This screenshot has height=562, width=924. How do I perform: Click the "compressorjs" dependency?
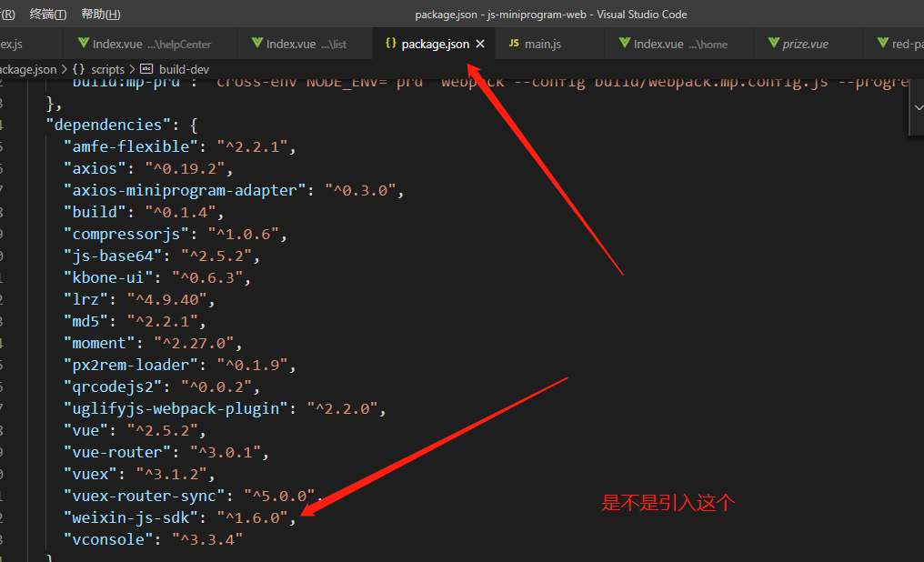pyautogui.click(x=176, y=234)
